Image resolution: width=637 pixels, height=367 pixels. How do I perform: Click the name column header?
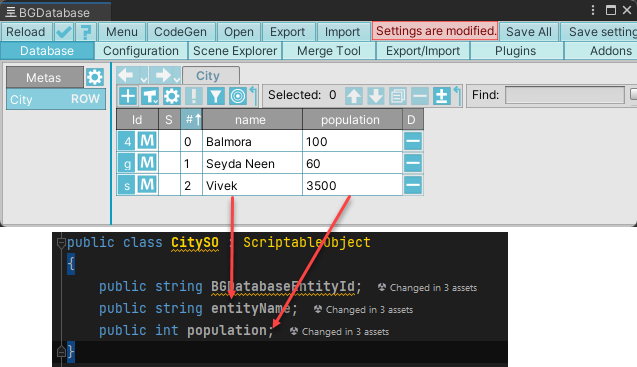(x=252, y=119)
